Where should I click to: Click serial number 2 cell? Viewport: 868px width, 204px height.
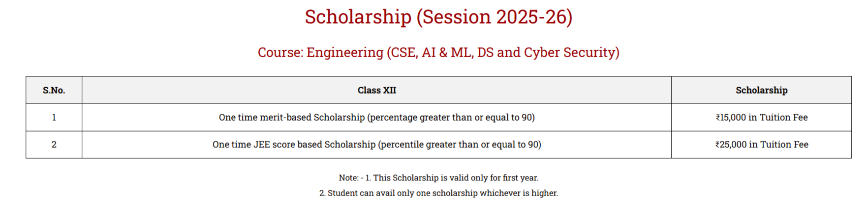(x=54, y=144)
